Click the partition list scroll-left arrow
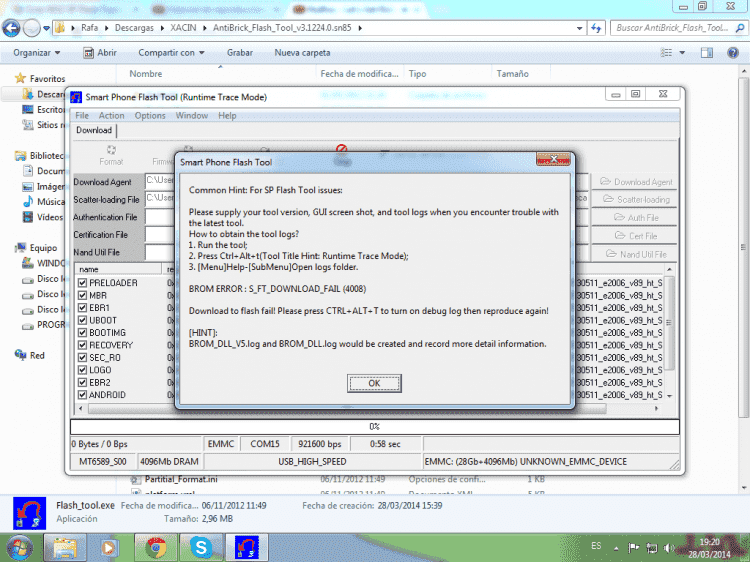Screen dimensions: 750x562 [81, 409]
